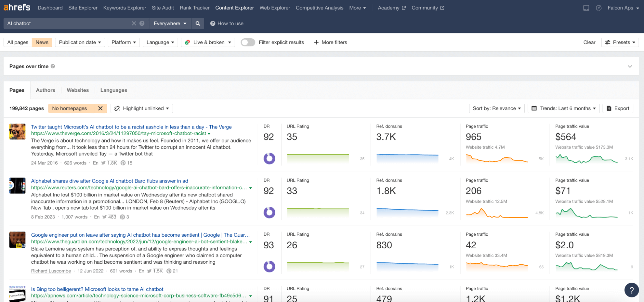Click the Guardian article thumbnail
Viewport: 644px width, 302px height.
(x=17, y=240)
